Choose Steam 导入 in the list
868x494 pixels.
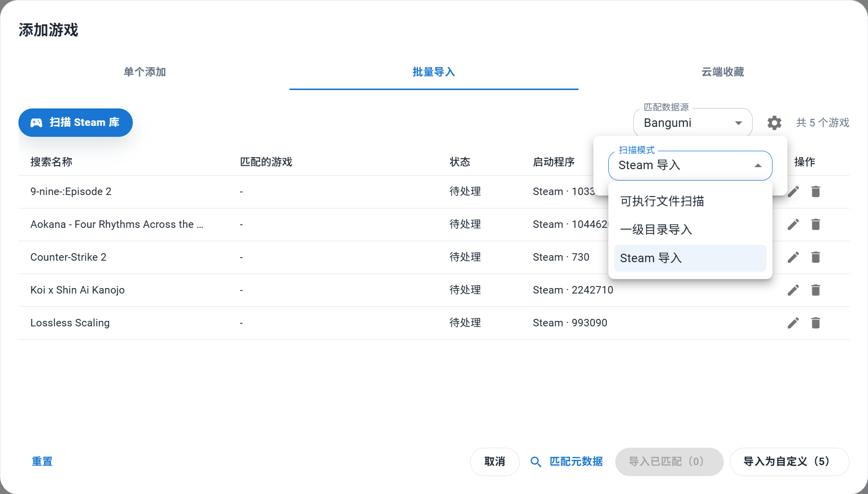click(x=690, y=258)
